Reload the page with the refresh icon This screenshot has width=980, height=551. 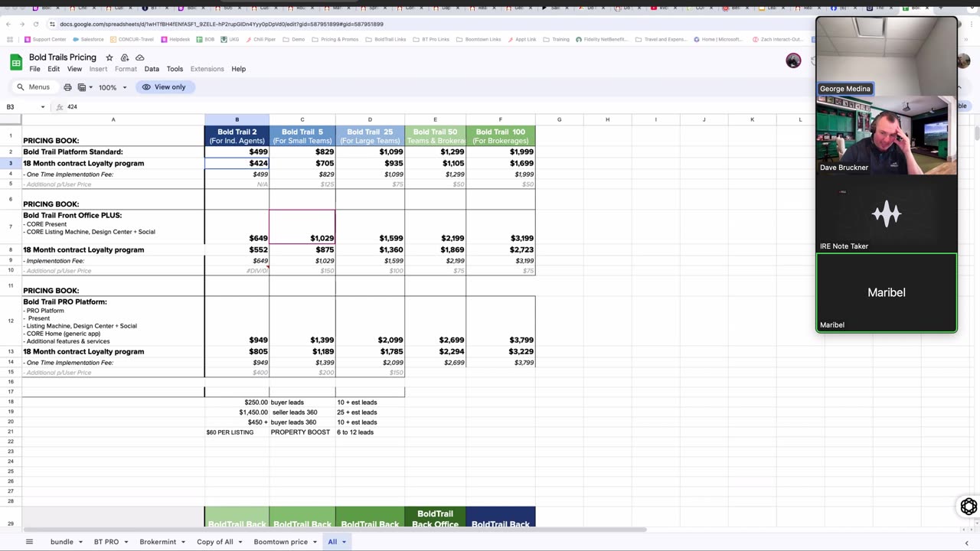(x=34, y=24)
